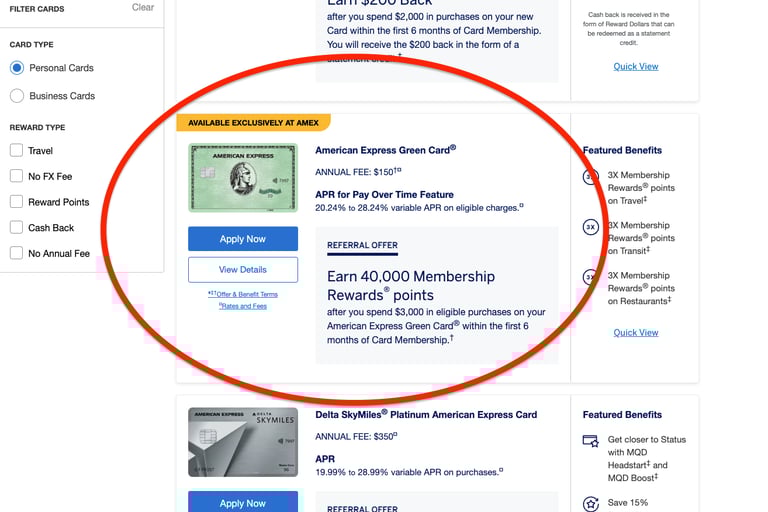
Task: Clear all card filters
Action: click(143, 7)
